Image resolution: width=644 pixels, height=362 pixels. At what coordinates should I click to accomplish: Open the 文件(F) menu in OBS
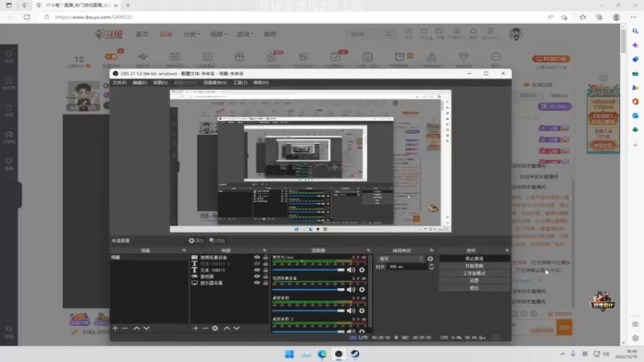tap(119, 83)
